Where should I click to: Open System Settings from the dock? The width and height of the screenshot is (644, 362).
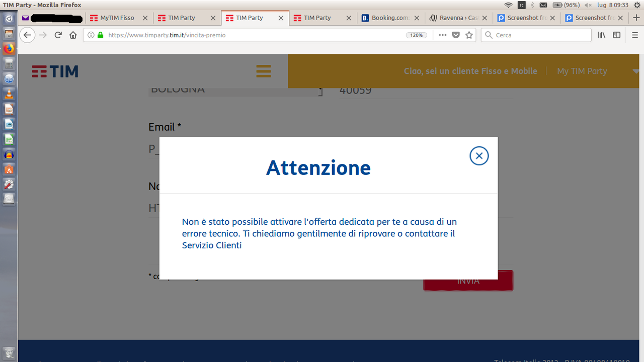9,185
